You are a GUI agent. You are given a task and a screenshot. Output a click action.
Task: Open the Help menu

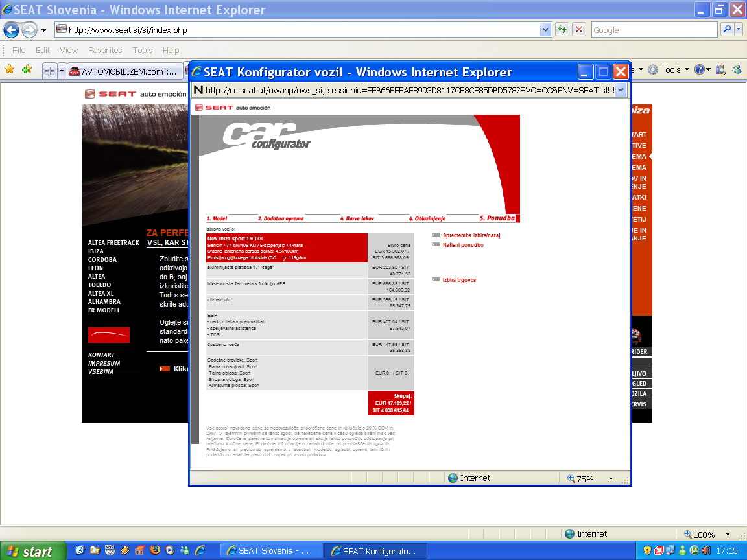[x=171, y=50]
